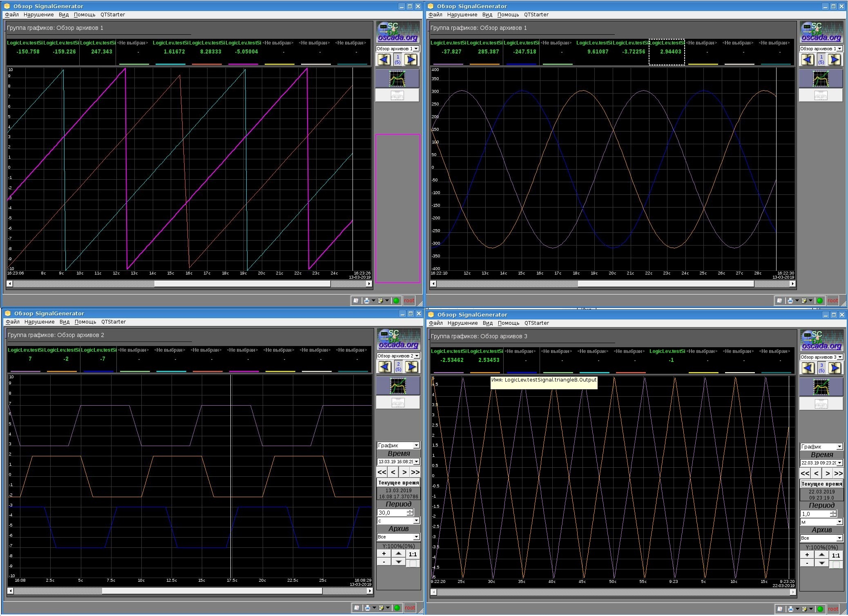Click horizontal scrollbar under the top-right sine chart
The width and height of the screenshot is (848, 616).
pyautogui.click(x=613, y=283)
